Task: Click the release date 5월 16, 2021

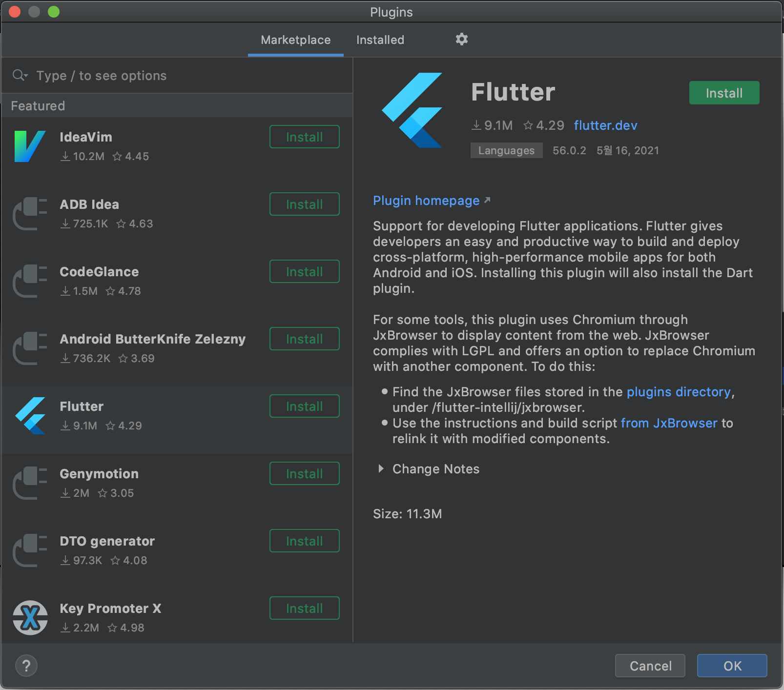Action: (628, 150)
